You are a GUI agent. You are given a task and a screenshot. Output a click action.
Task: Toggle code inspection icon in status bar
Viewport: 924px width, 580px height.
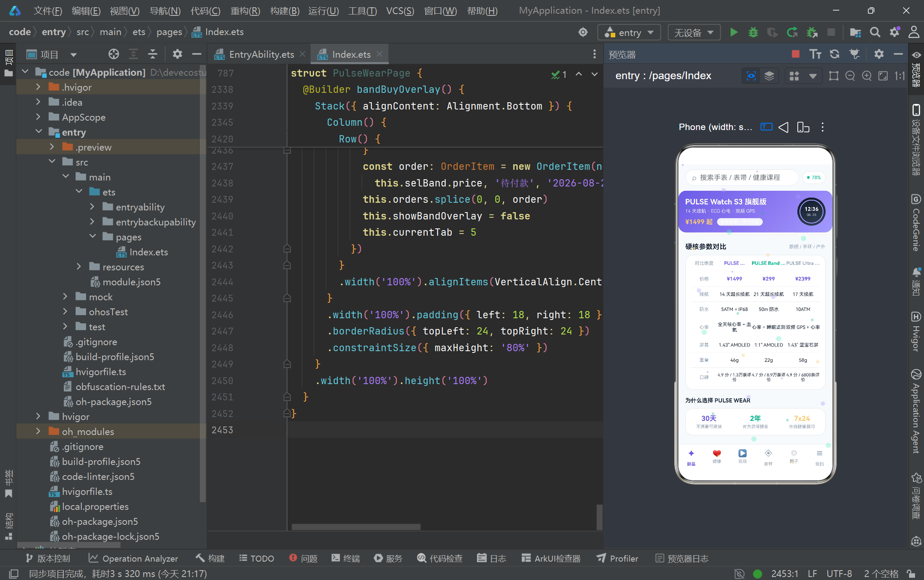click(x=739, y=574)
